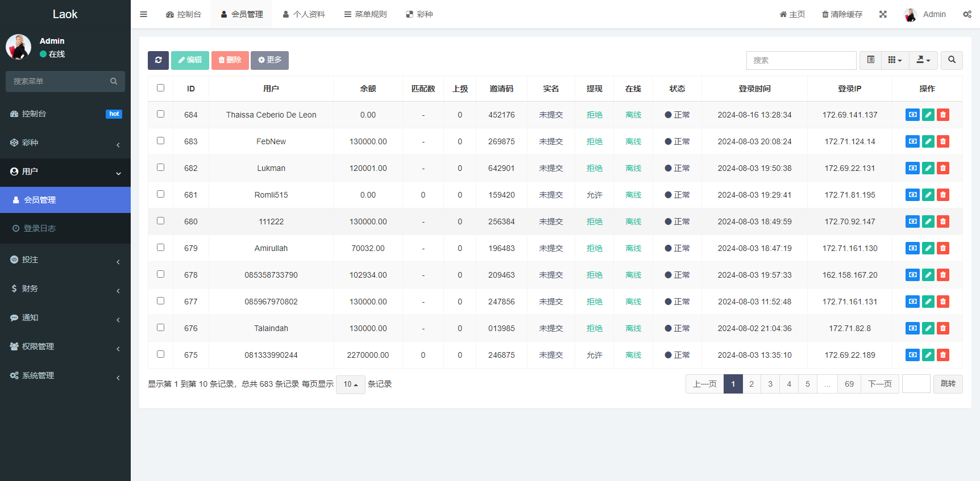This screenshot has height=481, width=980.
Task: Open 登录日志 in the sidebar
Action: pyautogui.click(x=39, y=228)
